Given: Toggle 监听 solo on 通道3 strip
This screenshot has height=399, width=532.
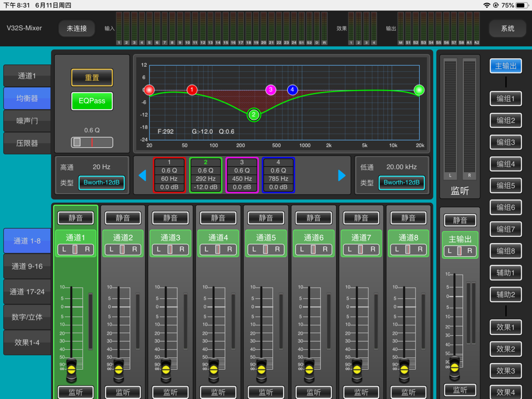Looking at the screenshot, I should coord(170,392).
